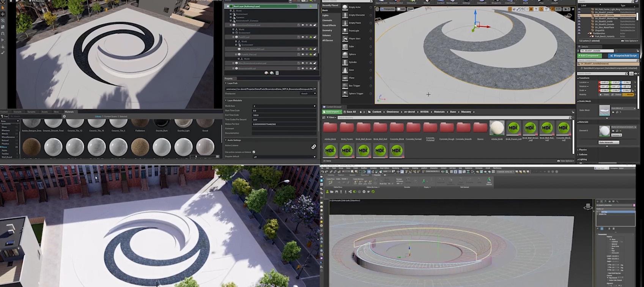Click the back arrow in Content Browser

pos(361,112)
